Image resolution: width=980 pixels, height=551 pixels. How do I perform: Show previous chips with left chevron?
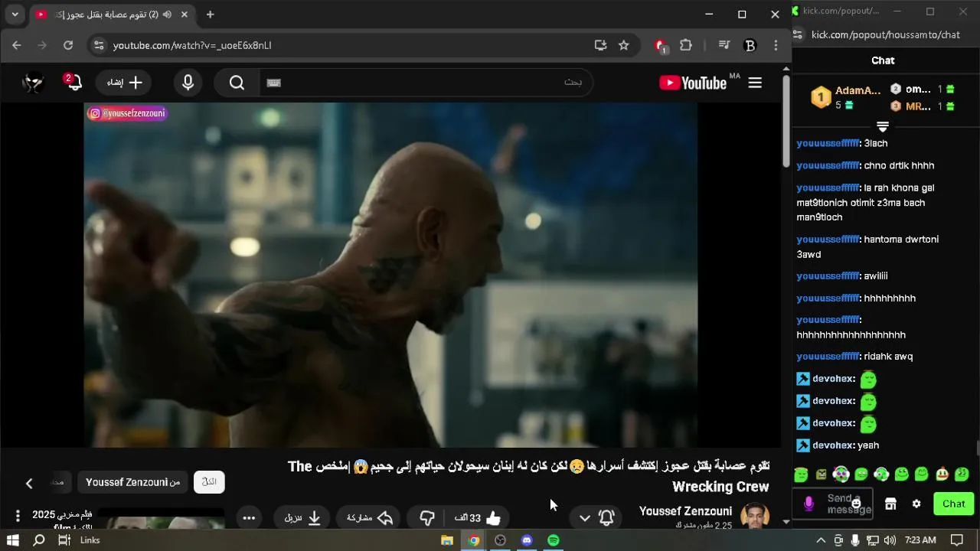pyautogui.click(x=29, y=483)
